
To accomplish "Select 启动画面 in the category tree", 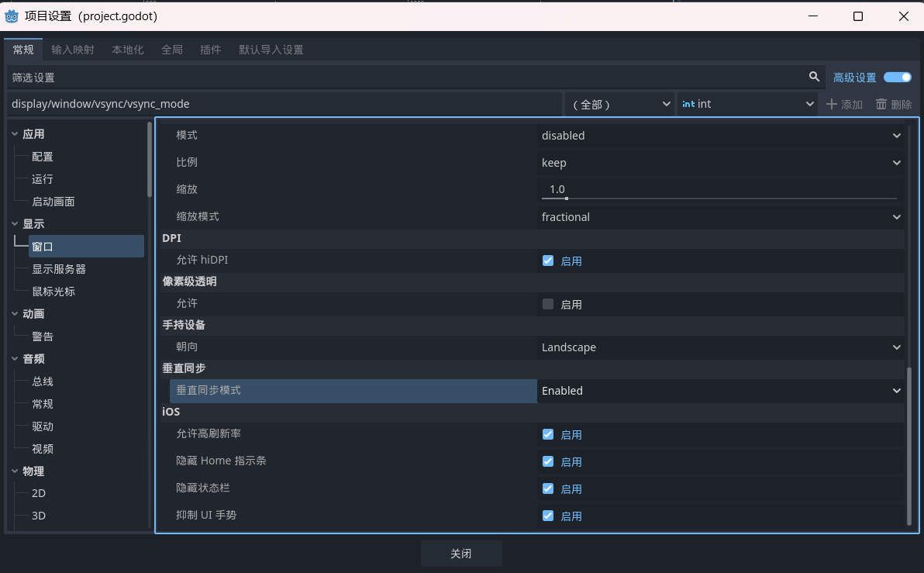I will (x=53, y=202).
